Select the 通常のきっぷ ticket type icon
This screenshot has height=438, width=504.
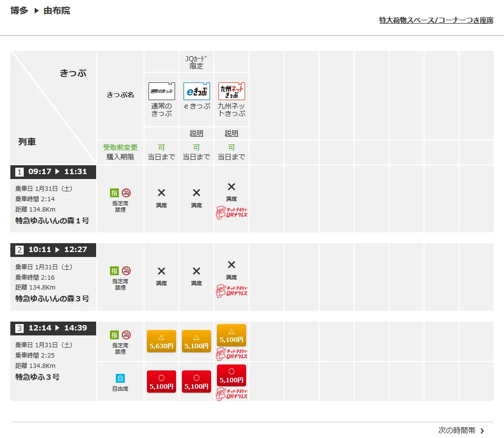161,91
